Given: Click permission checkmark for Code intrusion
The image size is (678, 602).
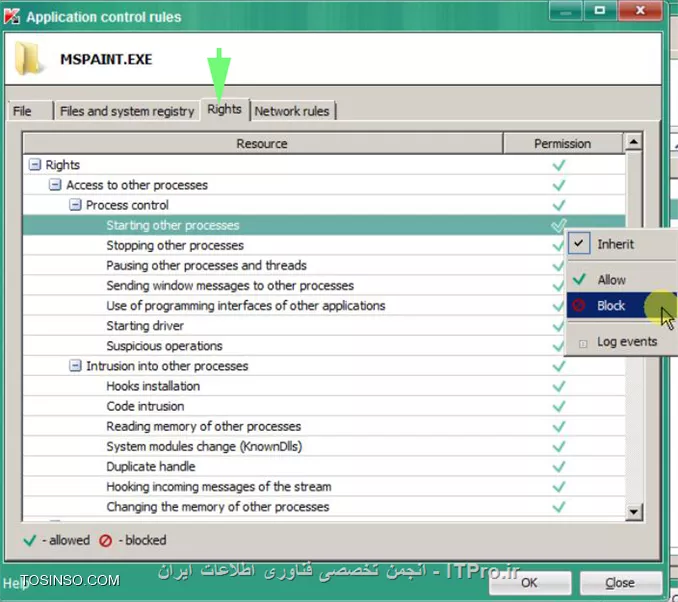Looking at the screenshot, I should (559, 406).
